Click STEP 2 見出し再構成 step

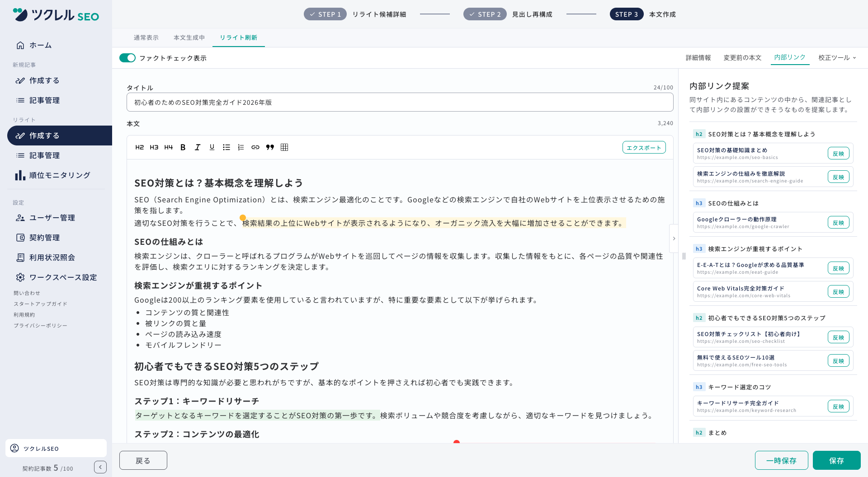[x=508, y=14]
